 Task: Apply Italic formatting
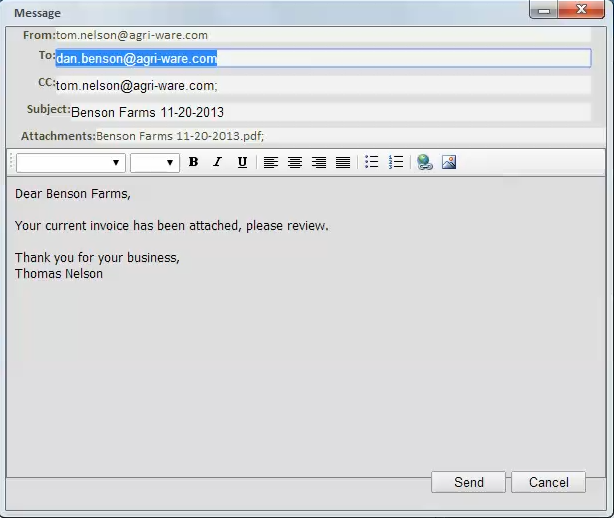coord(218,162)
